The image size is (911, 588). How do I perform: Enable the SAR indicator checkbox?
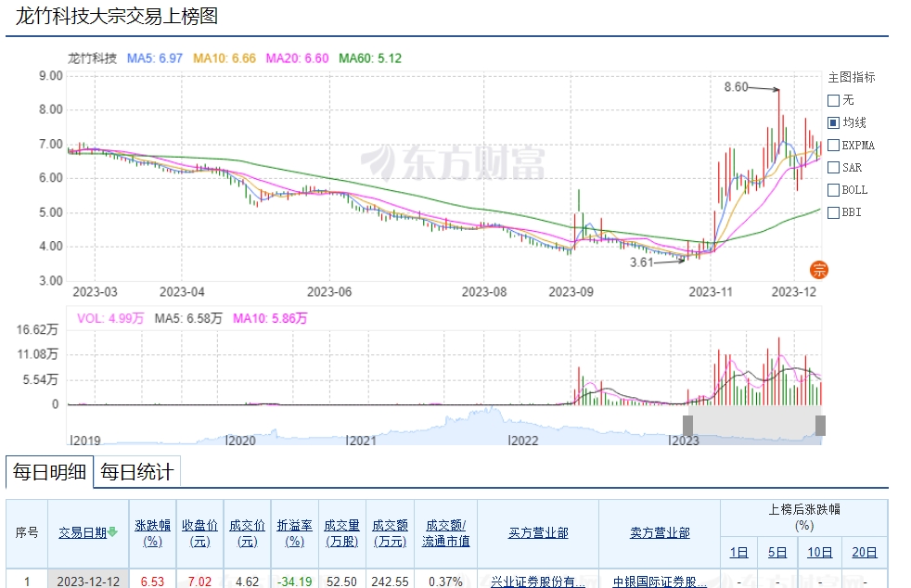[833, 168]
